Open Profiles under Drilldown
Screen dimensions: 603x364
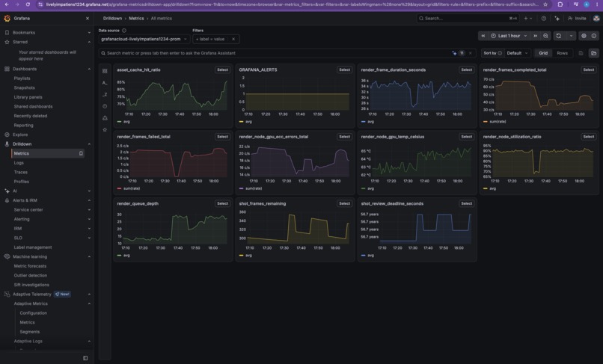21,182
